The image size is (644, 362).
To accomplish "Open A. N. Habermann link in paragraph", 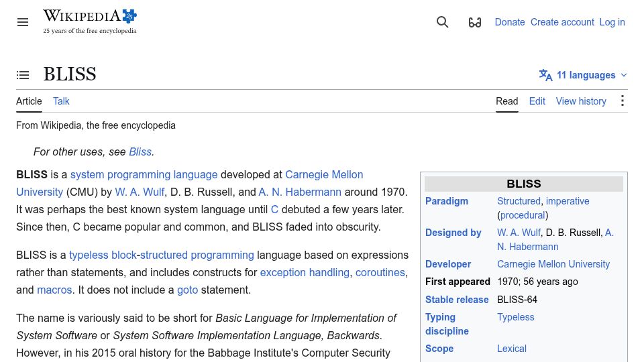I will (300, 192).
